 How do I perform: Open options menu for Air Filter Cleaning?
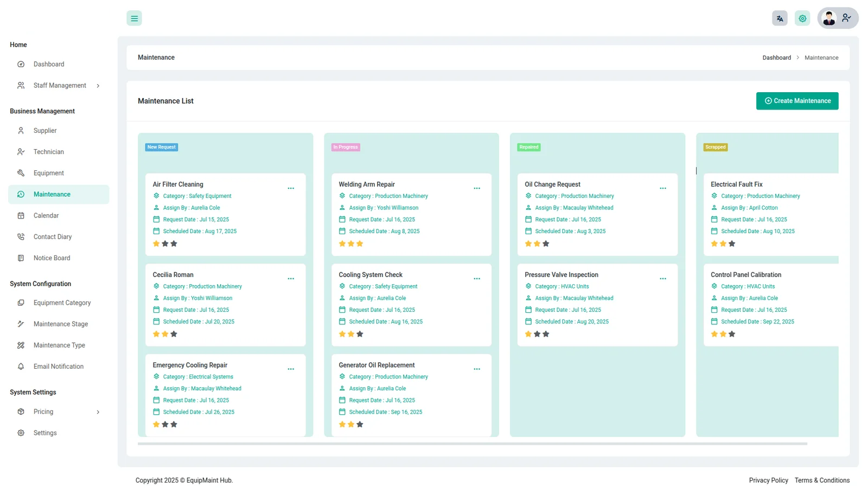[291, 189]
